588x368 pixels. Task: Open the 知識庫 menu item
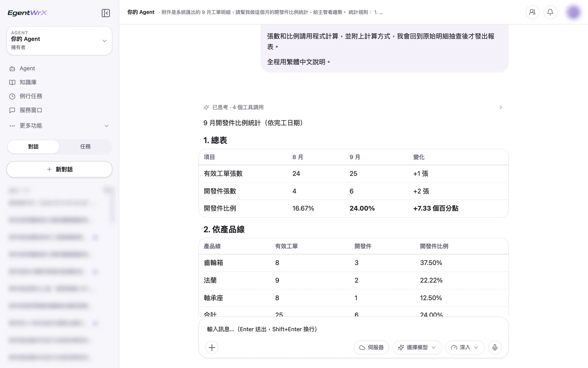pyautogui.click(x=59, y=82)
